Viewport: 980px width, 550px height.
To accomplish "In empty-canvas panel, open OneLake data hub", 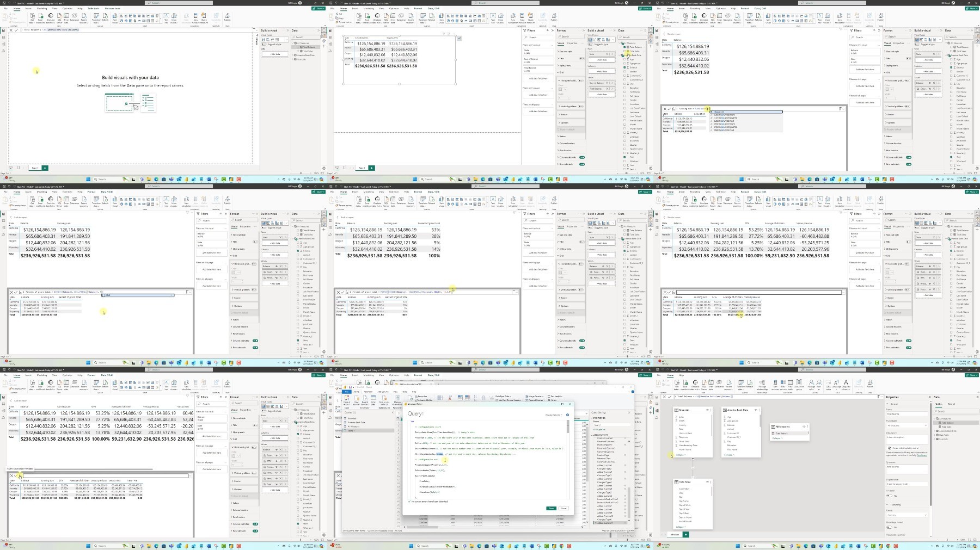I will [51, 18].
